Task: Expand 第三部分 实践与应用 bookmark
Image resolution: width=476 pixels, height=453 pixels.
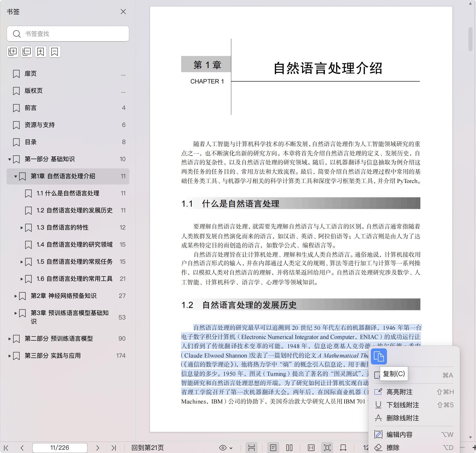Action: [x=10, y=356]
